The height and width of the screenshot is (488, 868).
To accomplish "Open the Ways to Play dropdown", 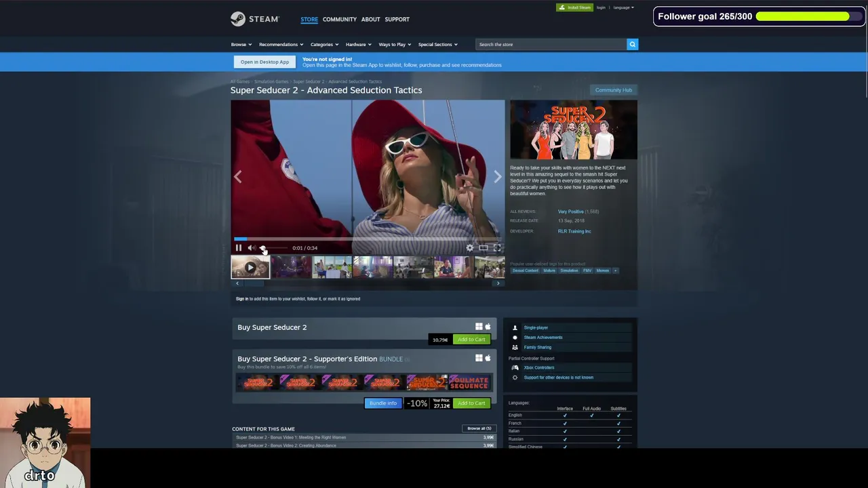I will 395,45.
